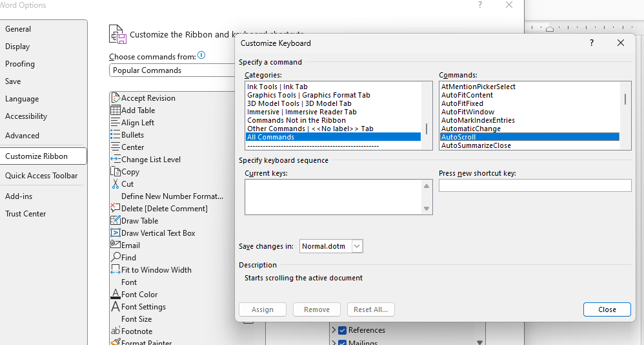
Task: Click the Close button in Customize Keyboard
Action: (x=607, y=309)
